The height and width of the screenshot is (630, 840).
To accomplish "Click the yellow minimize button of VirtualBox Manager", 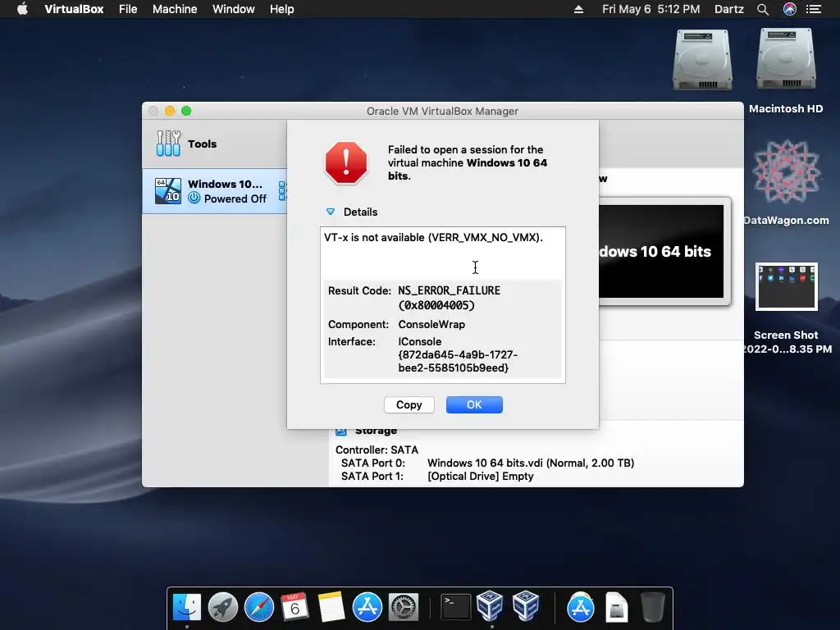I will [x=170, y=111].
